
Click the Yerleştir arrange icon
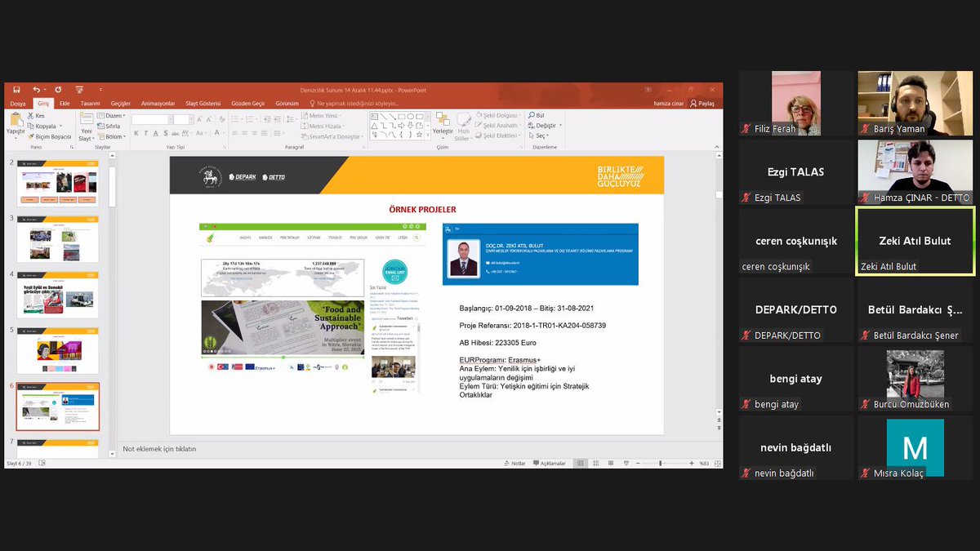[443, 119]
